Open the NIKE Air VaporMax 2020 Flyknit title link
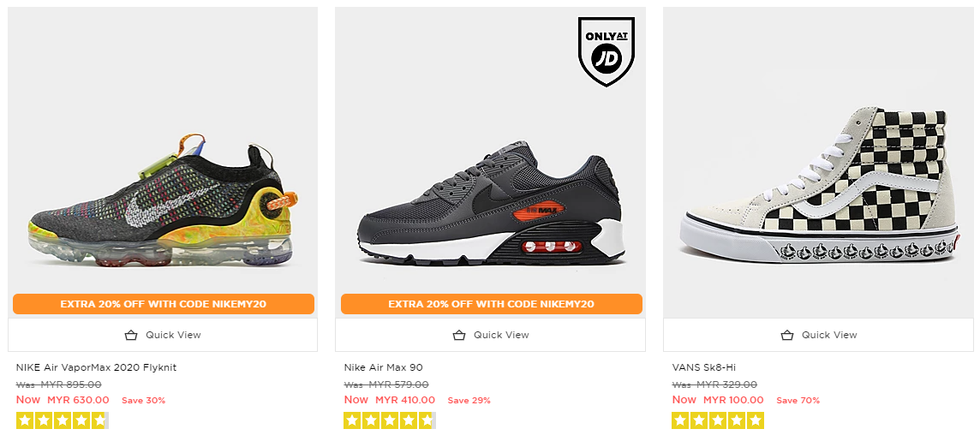The height and width of the screenshot is (435, 980). coord(96,367)
